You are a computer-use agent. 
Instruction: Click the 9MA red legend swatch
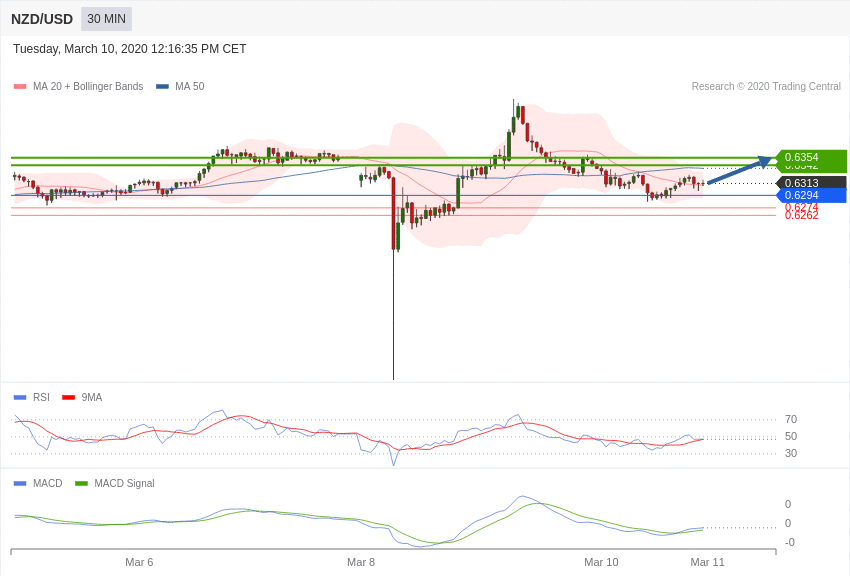pos(68,397)
